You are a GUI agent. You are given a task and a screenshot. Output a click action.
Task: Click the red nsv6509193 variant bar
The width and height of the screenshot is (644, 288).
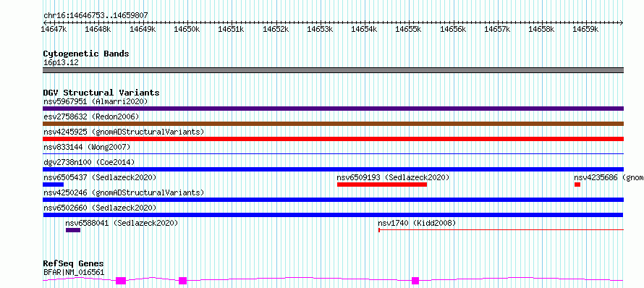pos(382,185)
